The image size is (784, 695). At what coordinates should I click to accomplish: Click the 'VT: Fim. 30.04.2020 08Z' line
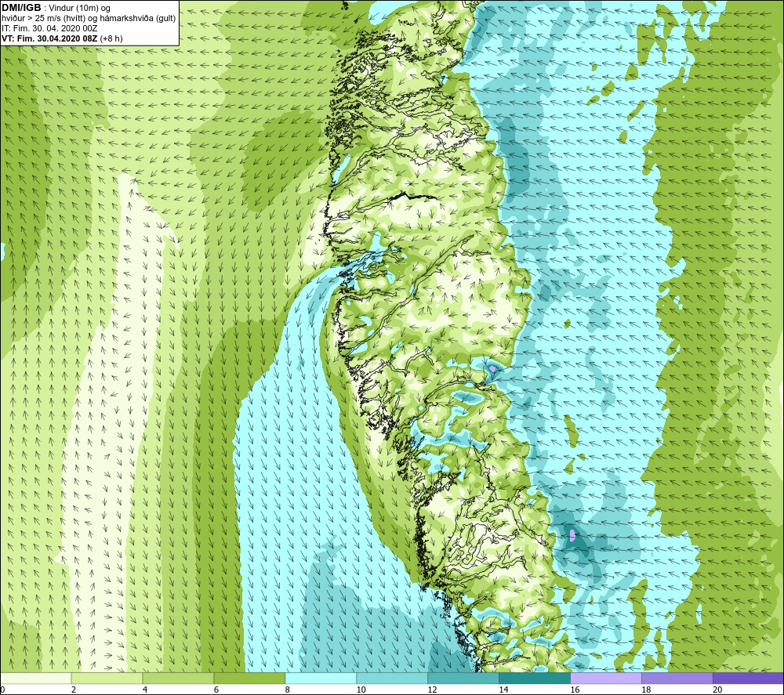[x=62, y=38]
